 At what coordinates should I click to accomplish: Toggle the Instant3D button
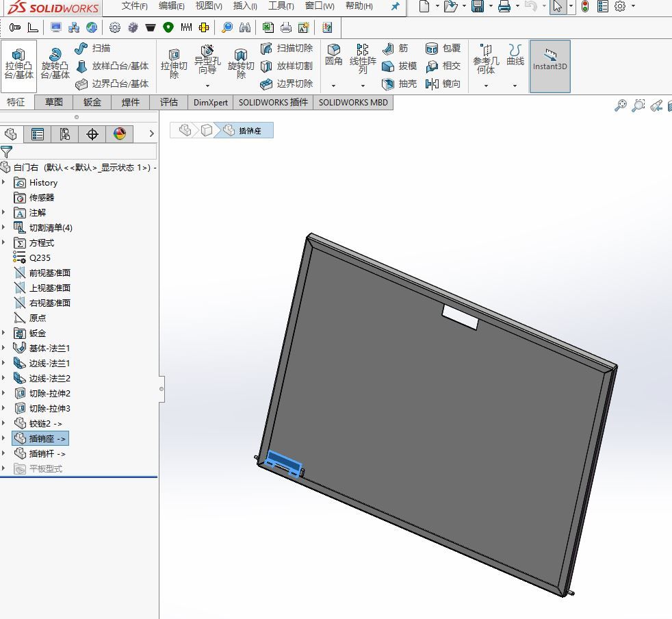[x=550, y=66]
